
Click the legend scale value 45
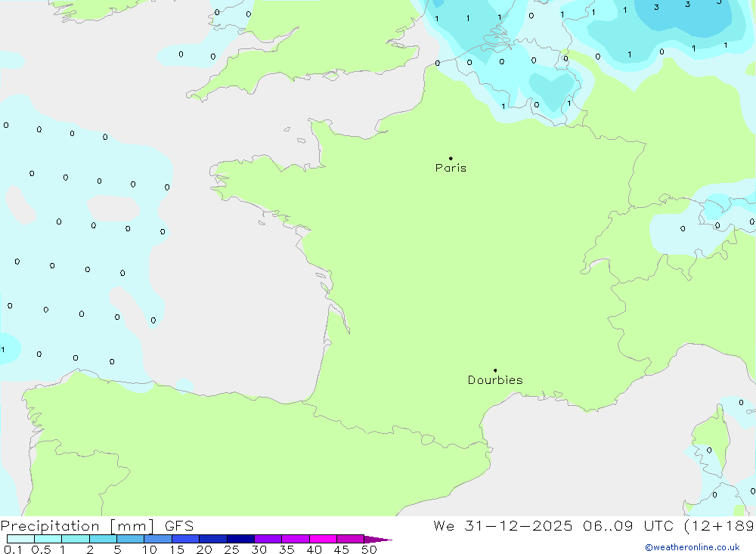(342, 549)
